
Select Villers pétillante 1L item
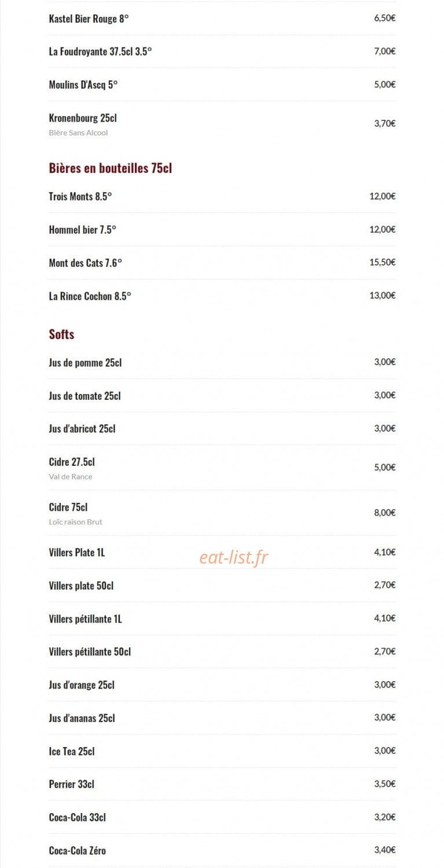222,619
